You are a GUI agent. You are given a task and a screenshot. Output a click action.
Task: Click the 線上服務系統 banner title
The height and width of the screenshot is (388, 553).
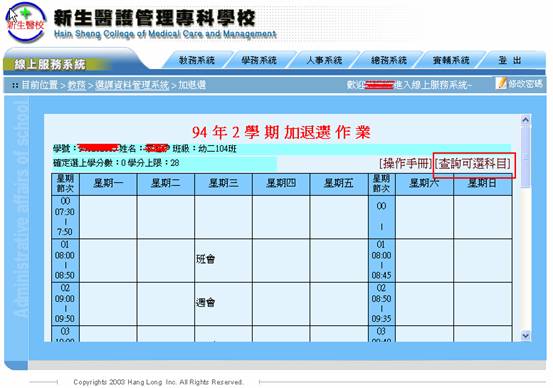[50, 64]
